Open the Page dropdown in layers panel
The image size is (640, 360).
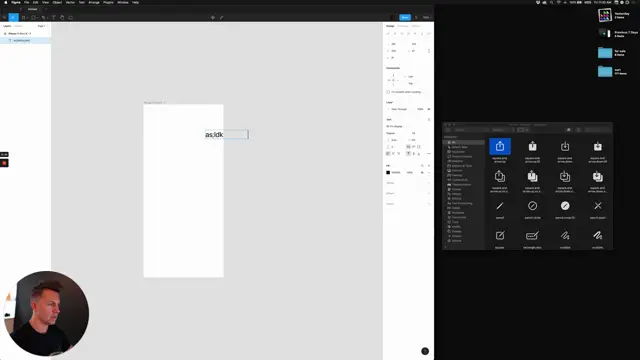pyautogui.click(x=42, y=26)
